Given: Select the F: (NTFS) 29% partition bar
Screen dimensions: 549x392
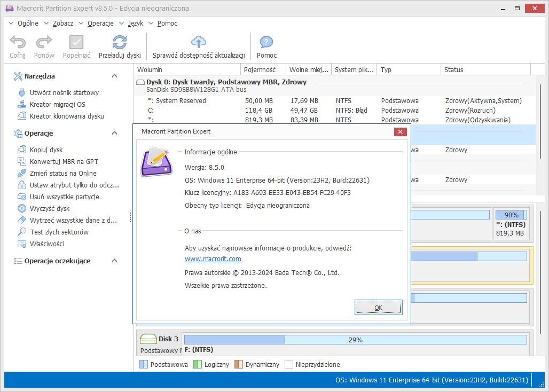Looking at the screenshot, I should (355, 340).
